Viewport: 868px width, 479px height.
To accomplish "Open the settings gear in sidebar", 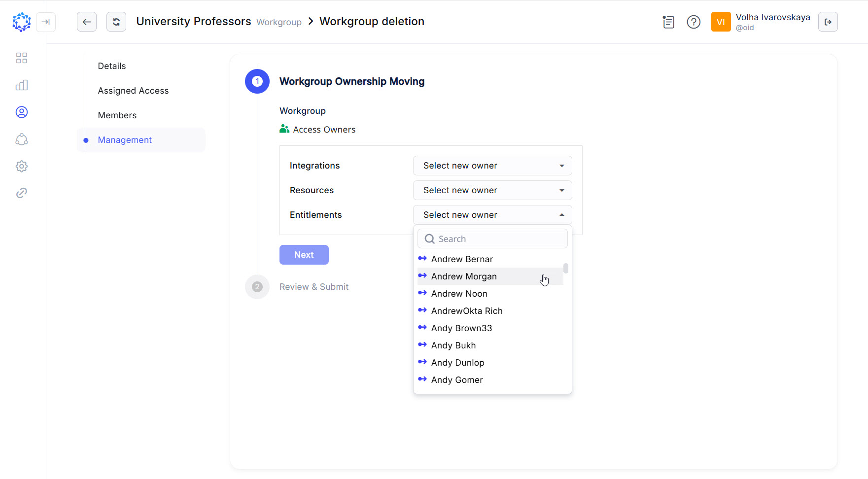I will [22, 166].
